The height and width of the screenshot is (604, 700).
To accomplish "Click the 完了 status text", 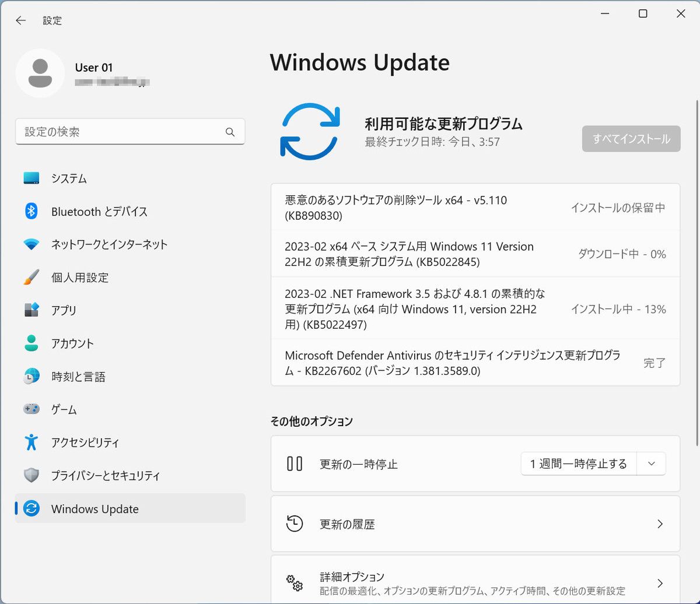I will click(x=654, y=363).
